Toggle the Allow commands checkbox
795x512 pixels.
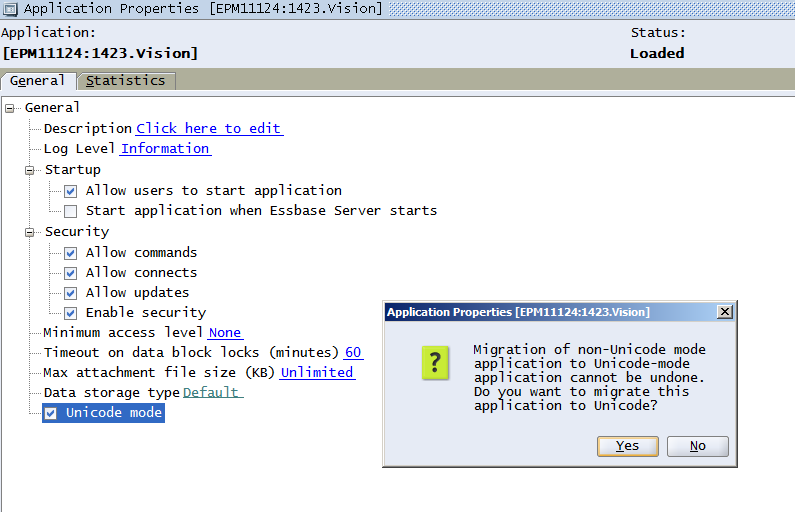tap(70, 253)
